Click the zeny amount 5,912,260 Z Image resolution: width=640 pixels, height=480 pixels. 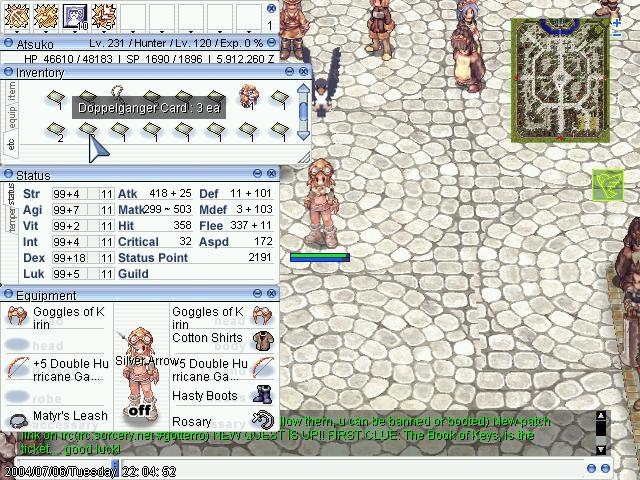pyautogui.click(x=245, y=59)
